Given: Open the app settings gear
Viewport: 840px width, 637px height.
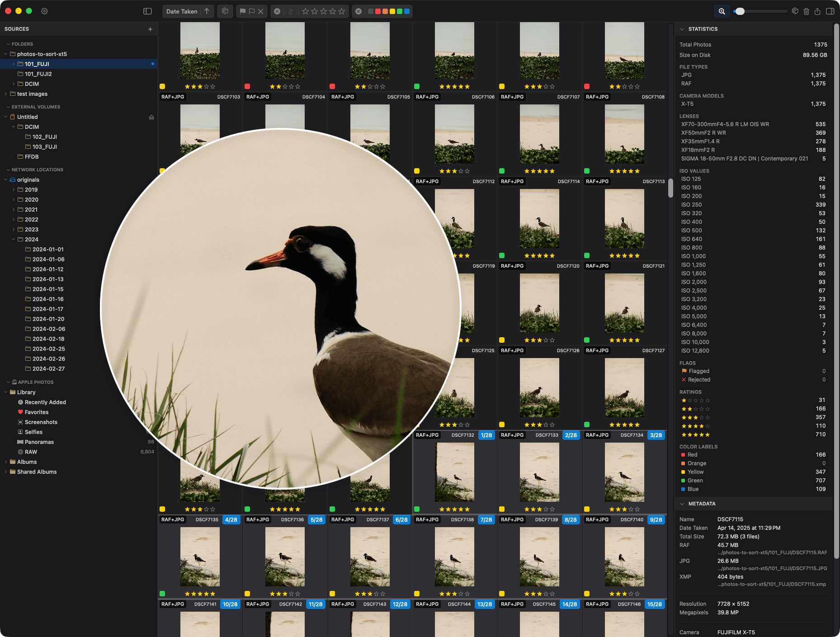Looking at the screenshot, I should [44, 11].
